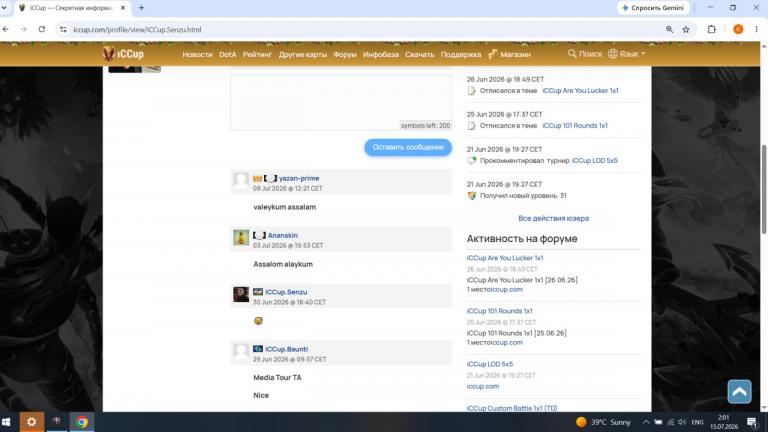Screen dimensions: 768x432
Task: Open the notifications center icon
Action: 752,422
